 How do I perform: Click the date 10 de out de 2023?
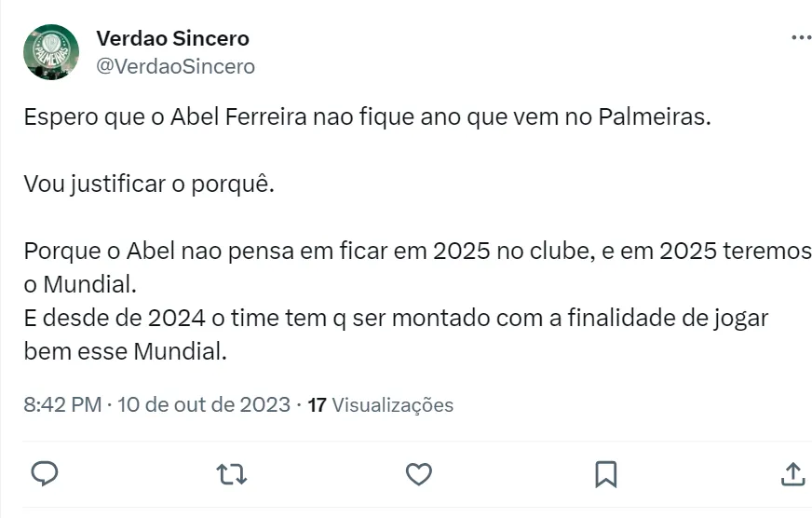204,405
